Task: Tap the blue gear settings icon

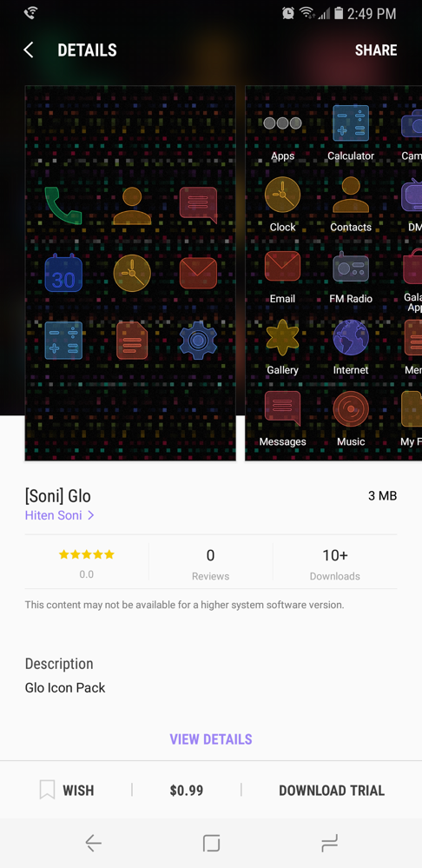Action: pos(198,341)
